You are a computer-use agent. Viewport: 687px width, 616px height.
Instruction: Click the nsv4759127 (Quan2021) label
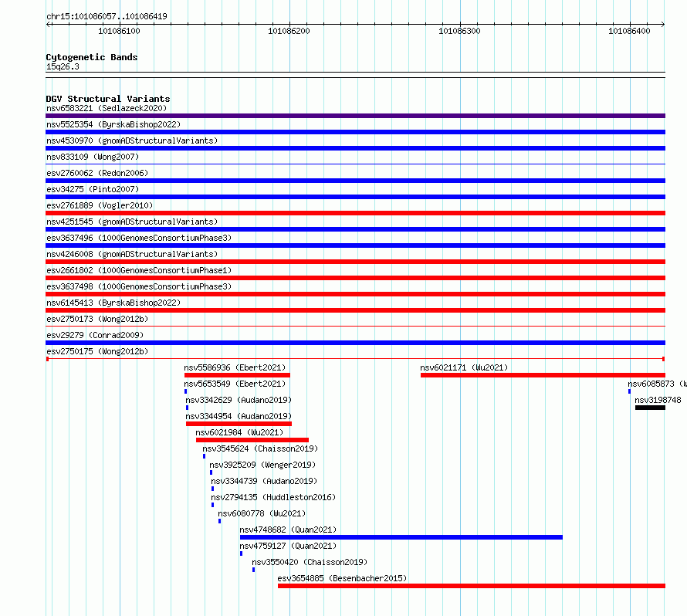pos(288,546)
